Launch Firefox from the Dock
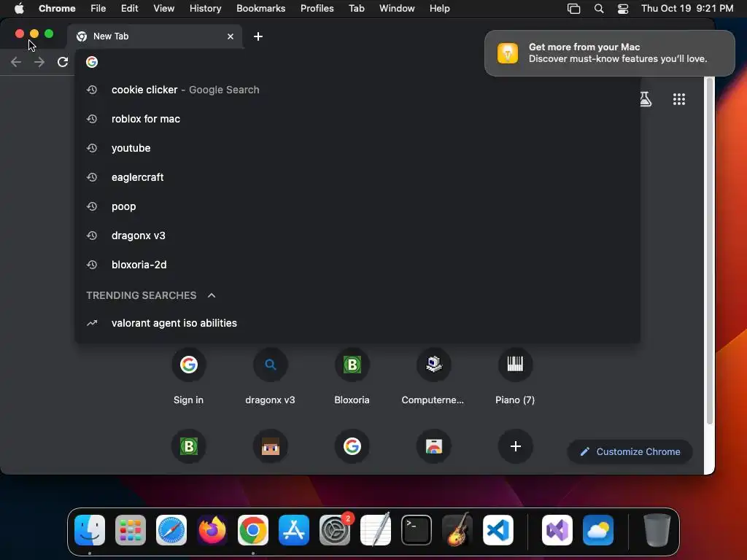Image resolution: width=747 pixels, height=560 pixels. (x=212, y=530)
